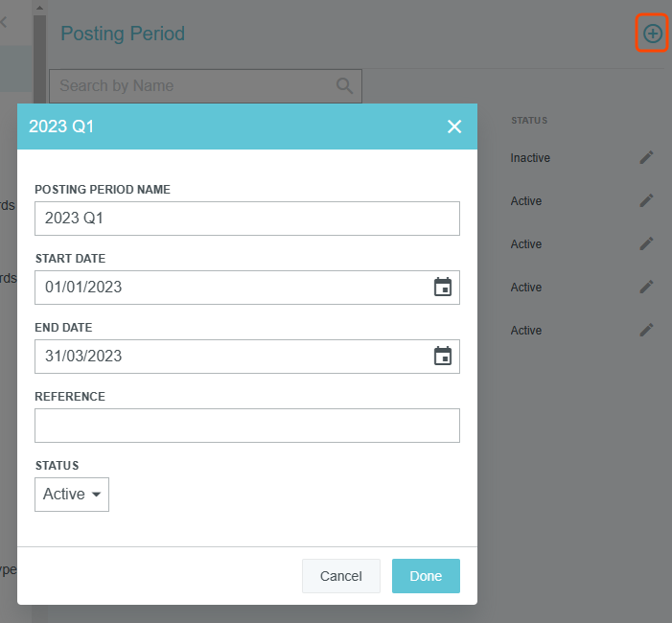Image resolution: width=672 pixels, height=623 pixels.
Task: Click the pencil icon on the fourth row
Action: (647, 287)
